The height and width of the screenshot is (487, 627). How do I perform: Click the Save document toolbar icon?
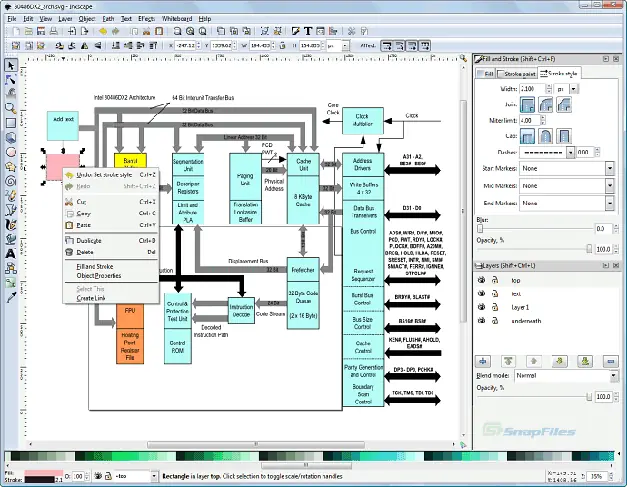coord(41,31)
